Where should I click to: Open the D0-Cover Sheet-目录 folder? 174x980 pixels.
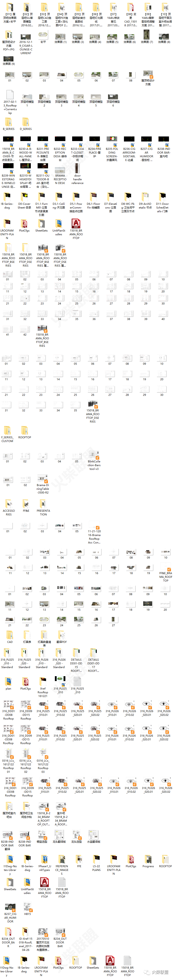pyautogui.click(x=24, y=201)
